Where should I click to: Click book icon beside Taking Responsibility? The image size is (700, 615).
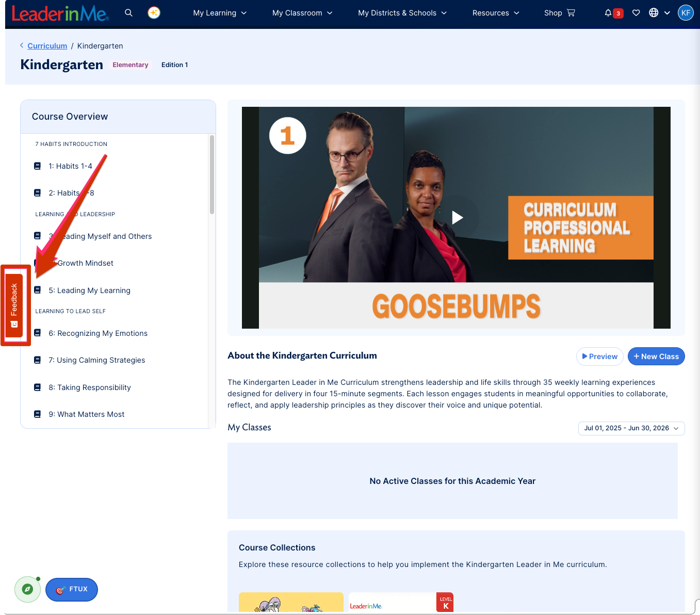(x=37, y=387)
